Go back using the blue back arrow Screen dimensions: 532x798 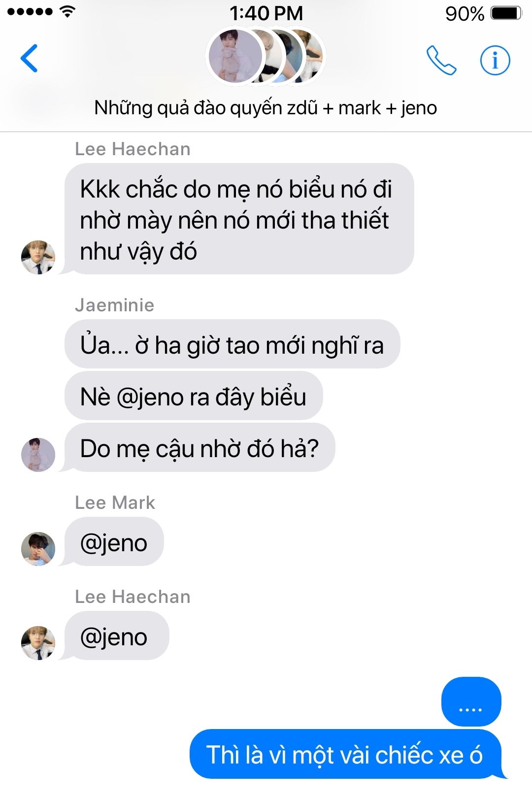point(29,58)
